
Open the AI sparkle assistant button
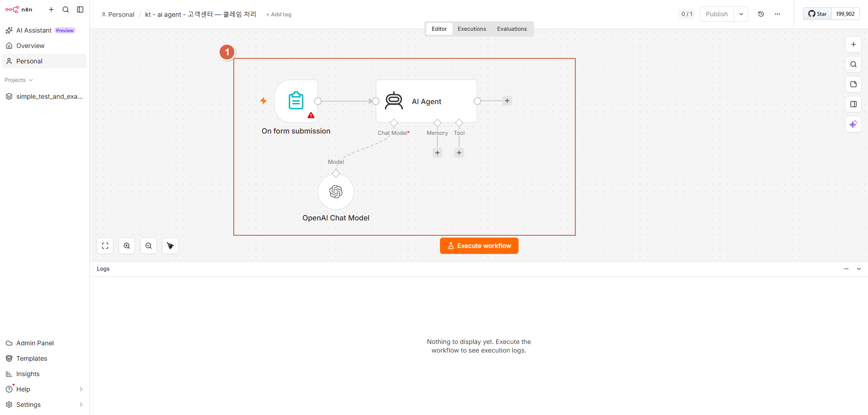coord(854,124)
